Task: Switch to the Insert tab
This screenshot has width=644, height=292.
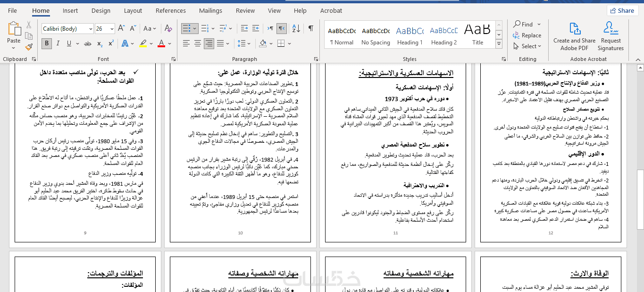Action: pyautogui.click(x=70, y=10)
